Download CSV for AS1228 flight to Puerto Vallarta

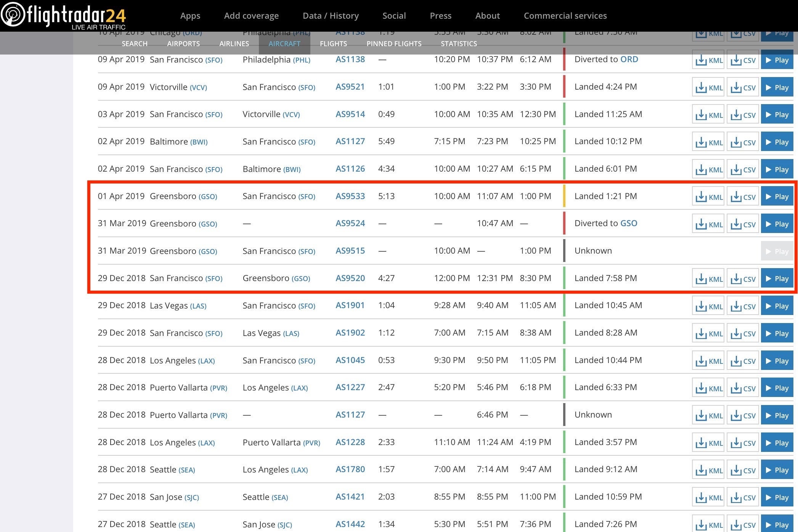(743, 443)
